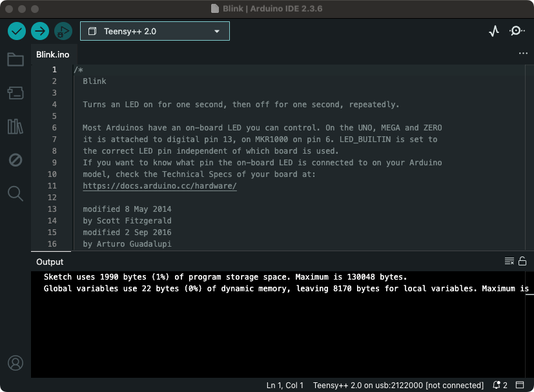Open the notifications bell showing 2
The image size is (534, 392).
[500, 386]
